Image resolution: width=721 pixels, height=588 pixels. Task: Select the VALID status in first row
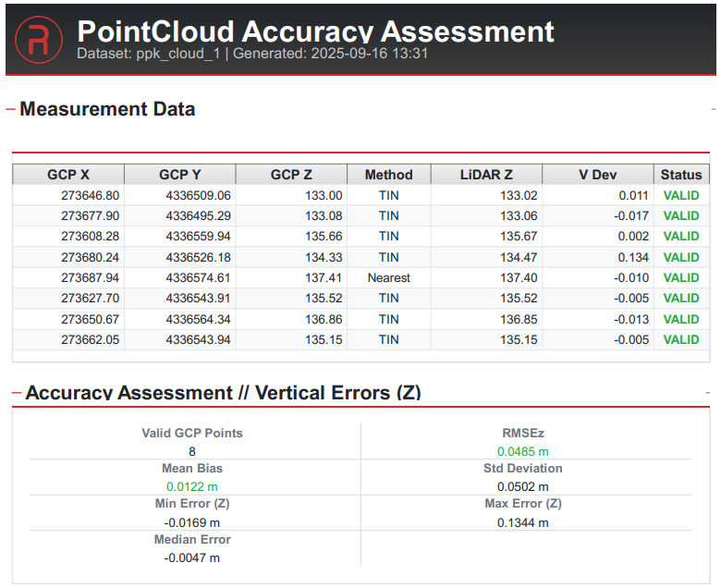681,195
